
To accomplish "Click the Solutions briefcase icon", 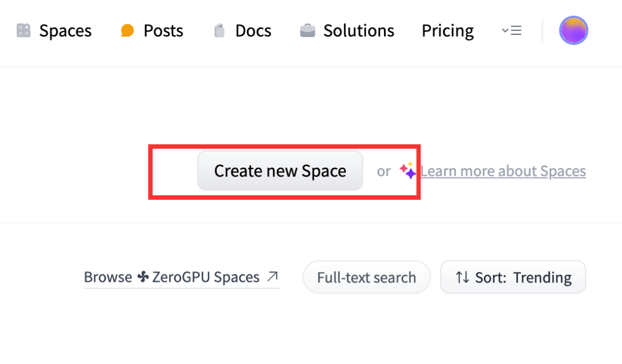I will (308, 31).
